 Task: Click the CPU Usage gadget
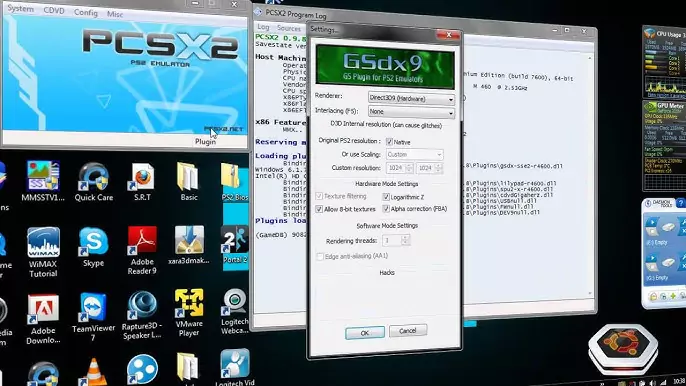point(664,62)
